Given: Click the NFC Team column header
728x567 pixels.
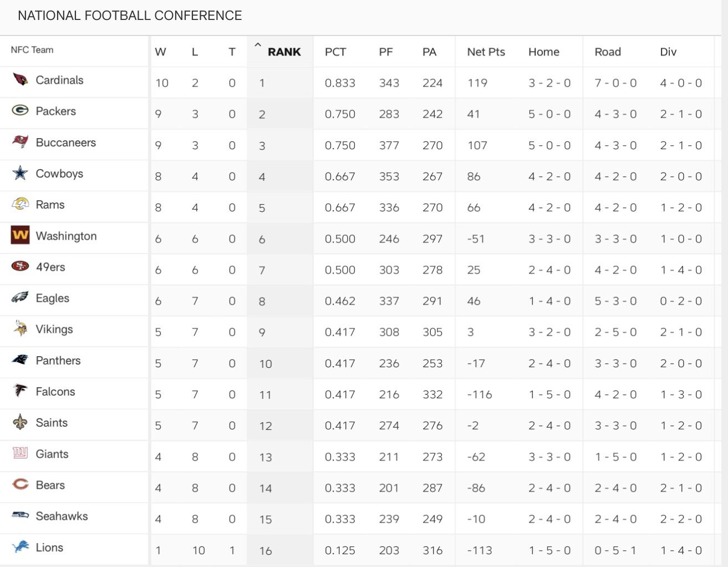Looking at the screenshot, I should click(32, 50).
